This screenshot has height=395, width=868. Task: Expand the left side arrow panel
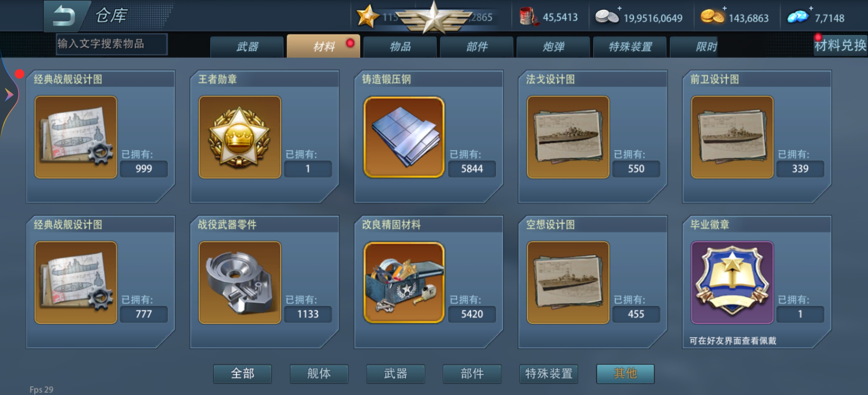pos(9,95)
